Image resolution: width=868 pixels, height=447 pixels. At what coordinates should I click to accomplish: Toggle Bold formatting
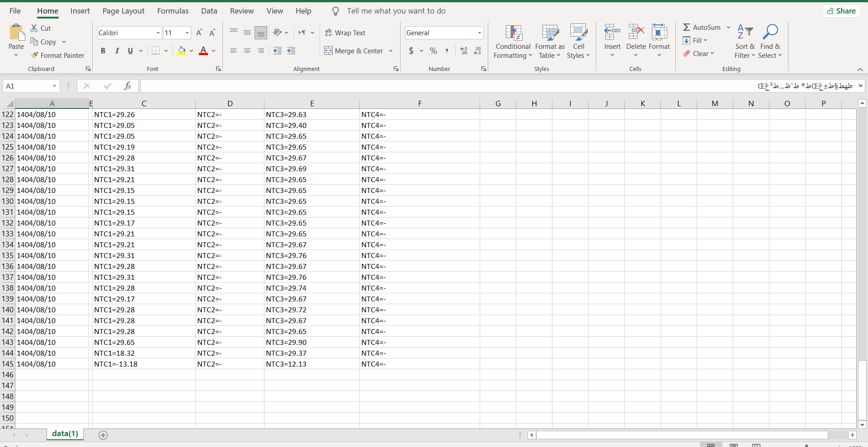(103, 51)
